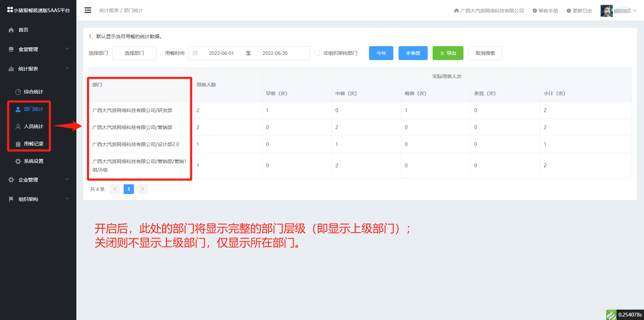
Task: Click the calendar icon in date field
Action: pos(195,53)
